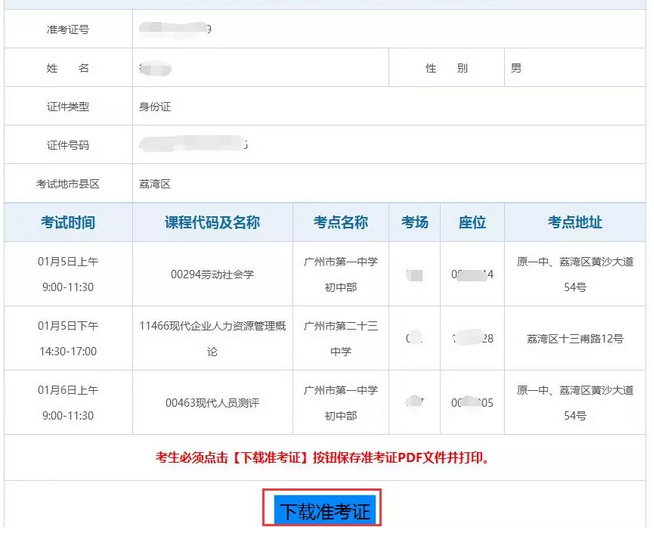This screenshot has height=533, width=654.
Task: Select the 课程代码及名称 column header
Action: coord(212,222)
